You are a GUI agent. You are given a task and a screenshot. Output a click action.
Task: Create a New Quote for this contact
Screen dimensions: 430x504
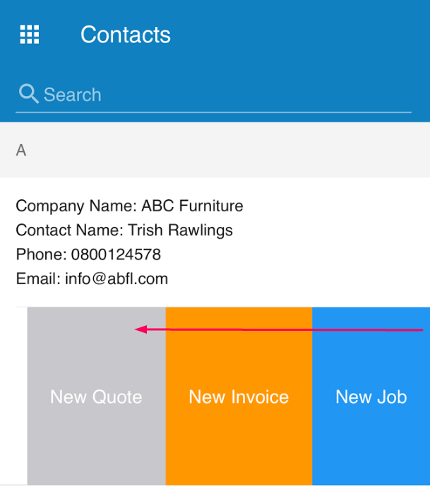[x=96, y=396]
